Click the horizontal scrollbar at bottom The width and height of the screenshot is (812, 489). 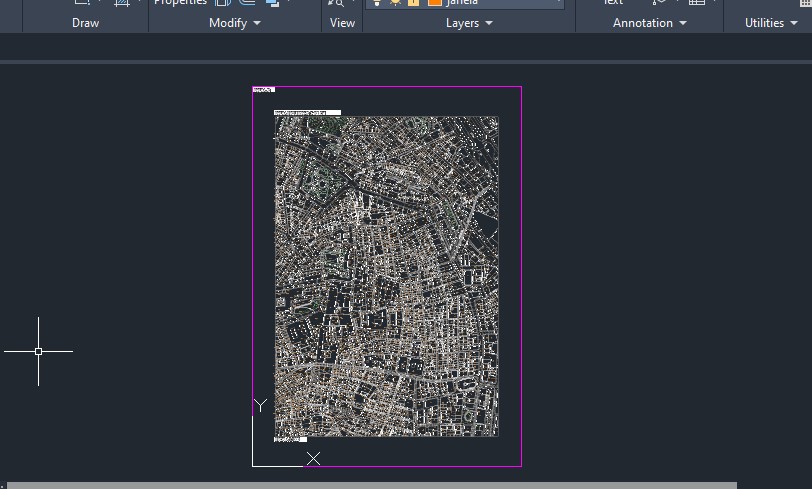pyautogui.click(x=370, y=485)
